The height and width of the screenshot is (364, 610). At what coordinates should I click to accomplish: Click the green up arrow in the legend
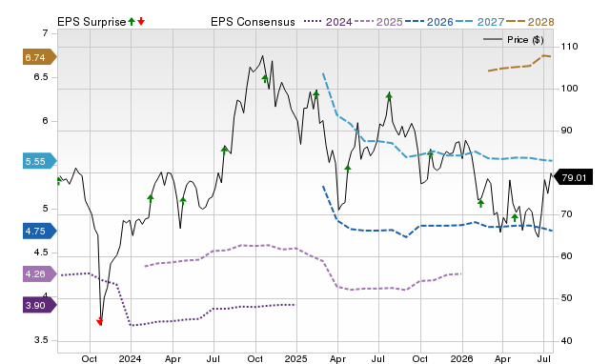tap(132, 21)
